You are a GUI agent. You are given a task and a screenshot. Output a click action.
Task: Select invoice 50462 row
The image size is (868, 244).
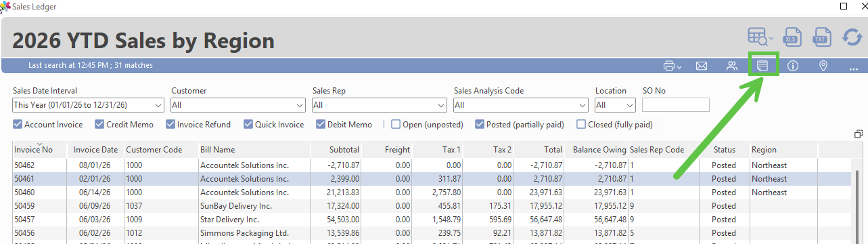(x=432, y=165)
